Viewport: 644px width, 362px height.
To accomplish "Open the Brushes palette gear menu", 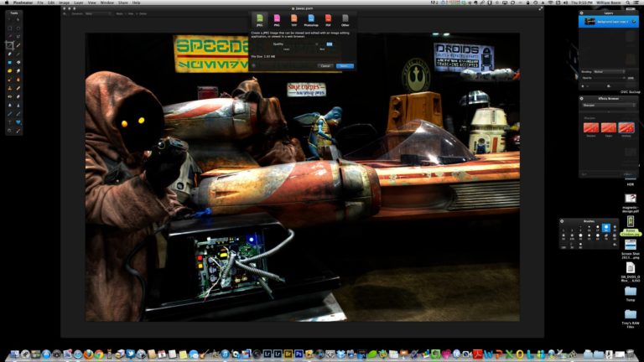I will 562,221.
